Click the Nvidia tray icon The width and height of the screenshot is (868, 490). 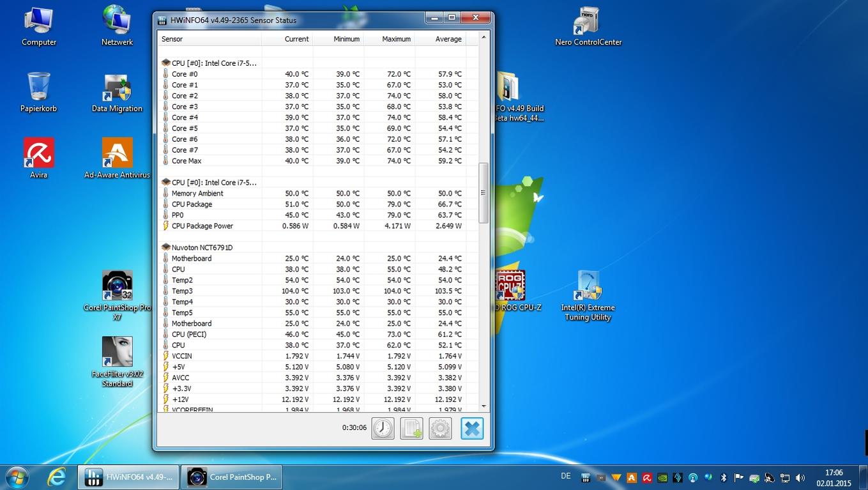[x=662, y=477]
